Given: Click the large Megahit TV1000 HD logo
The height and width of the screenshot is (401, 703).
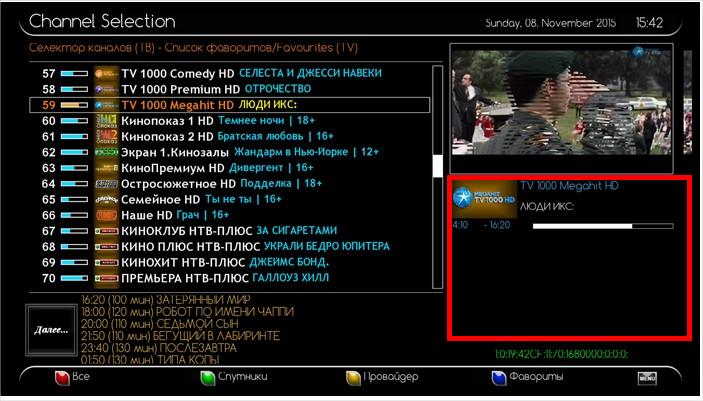Looking at the screenshot, I should (x=485, y=199).
